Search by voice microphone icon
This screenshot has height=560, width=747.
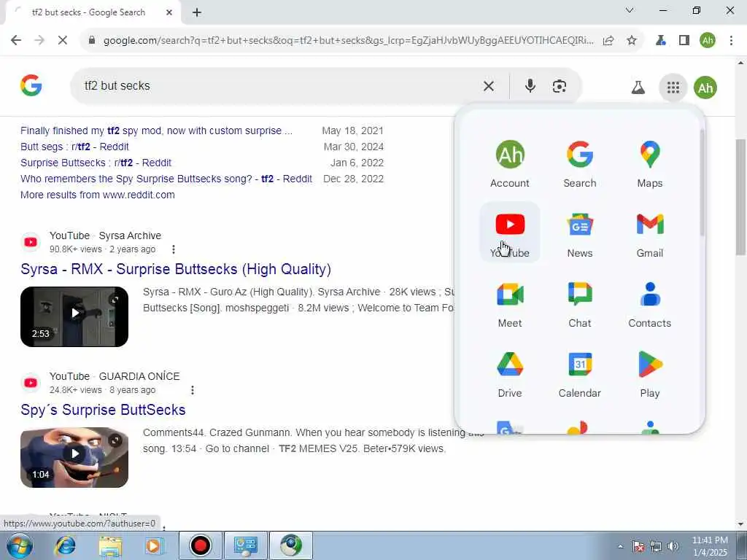pos(530,86)
